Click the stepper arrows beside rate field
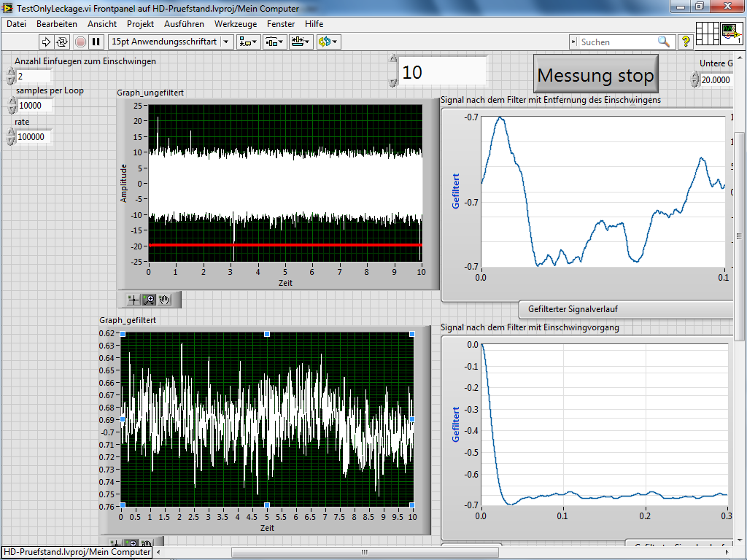Screen dimensions: 747x560 [11, 136]
